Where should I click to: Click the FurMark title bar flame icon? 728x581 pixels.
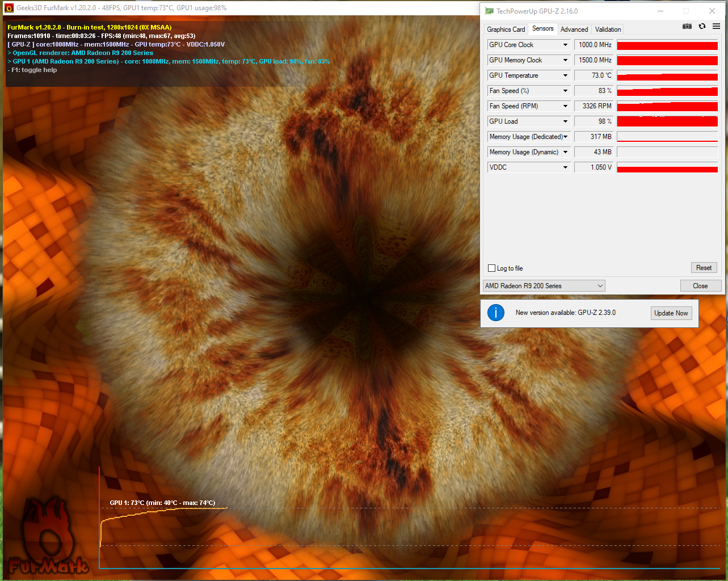[x=9, y=8]
